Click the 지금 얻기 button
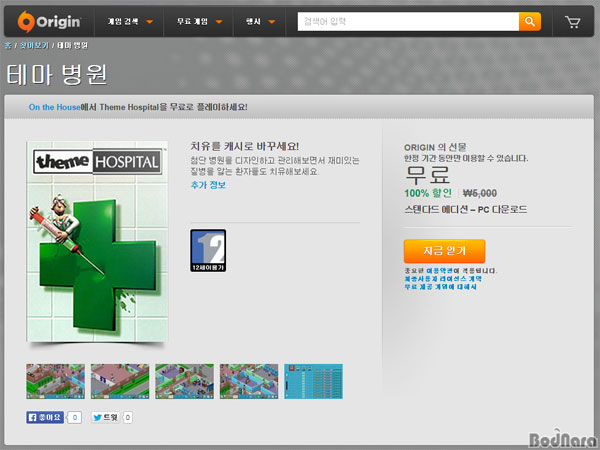This screenshot has height=450, width=600. (x=444, y=251)
